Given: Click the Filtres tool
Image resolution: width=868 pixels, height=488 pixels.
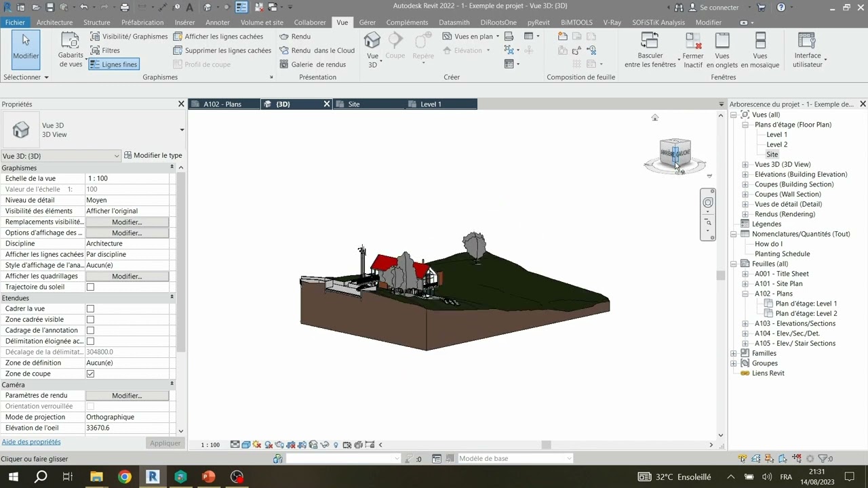Looking at the screenshot, I should click(x=105, y=50).
